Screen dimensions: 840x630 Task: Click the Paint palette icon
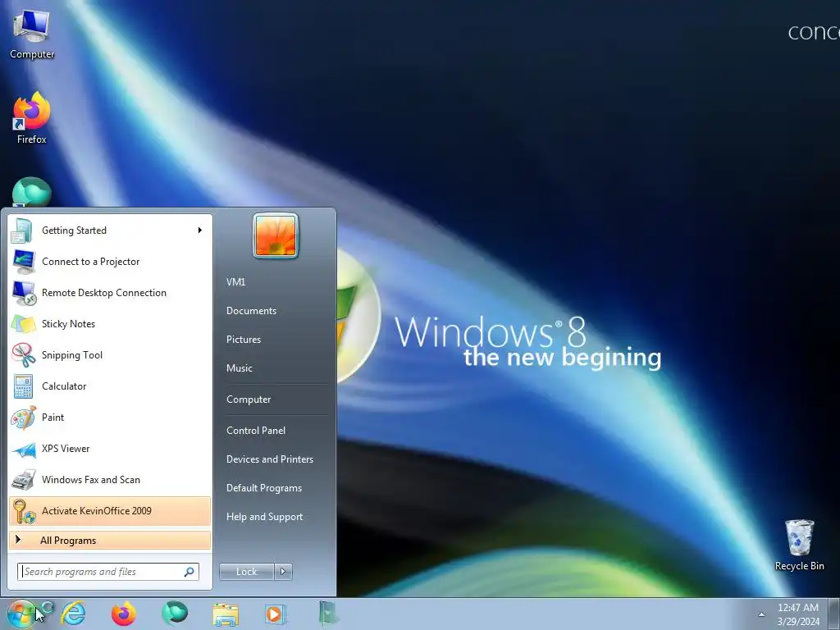pyautogui.click(x=24, y=418)
